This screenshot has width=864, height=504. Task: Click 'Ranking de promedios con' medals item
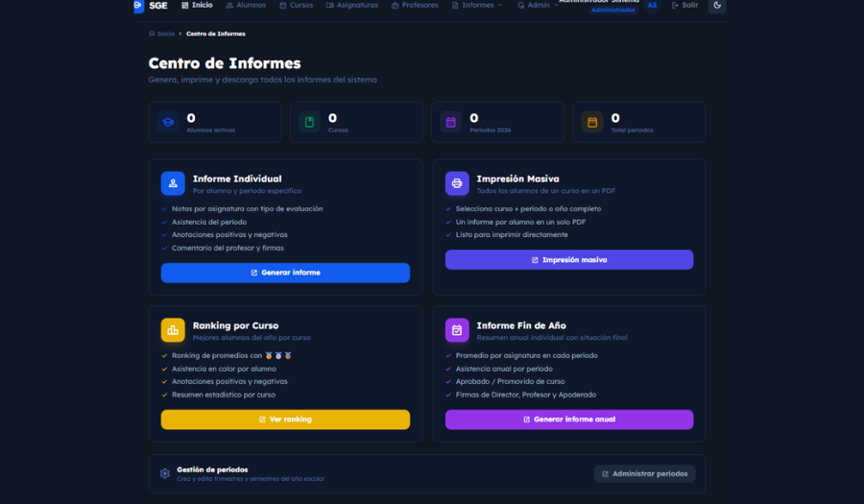pyautogui.click(x=231, y=356)
